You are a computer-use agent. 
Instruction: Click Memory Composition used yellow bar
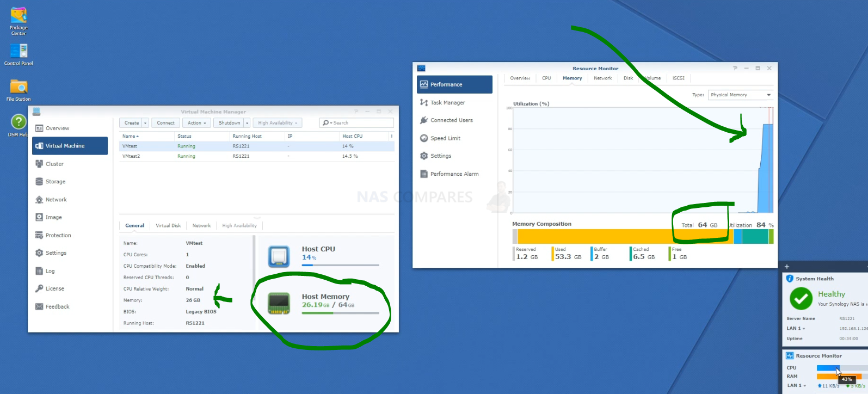[x=625, y=236]
